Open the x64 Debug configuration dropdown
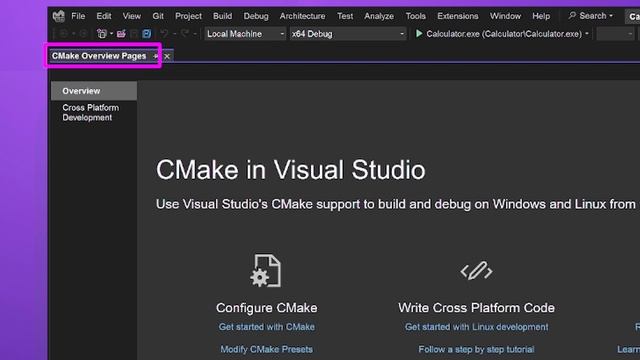640x360 pixels. 348,34
